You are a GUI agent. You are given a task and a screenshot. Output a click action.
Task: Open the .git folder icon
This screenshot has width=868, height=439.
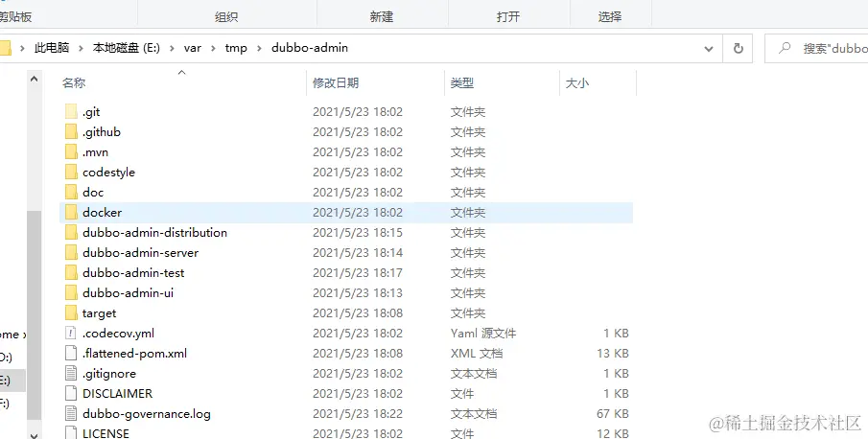pos(71,112)
